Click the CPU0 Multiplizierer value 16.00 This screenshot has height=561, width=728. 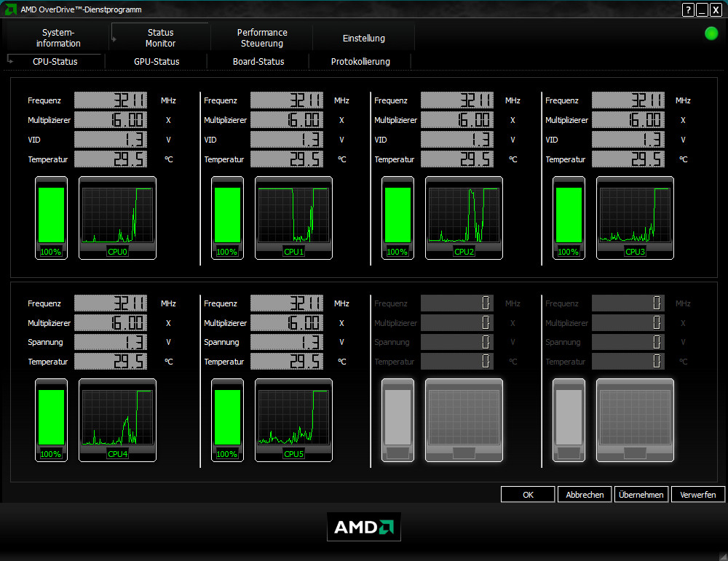tap(111, 120)
